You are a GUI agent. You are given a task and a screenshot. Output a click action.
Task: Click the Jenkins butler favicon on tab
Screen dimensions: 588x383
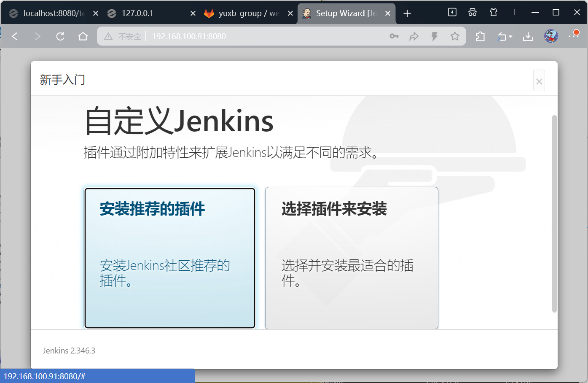307,13
